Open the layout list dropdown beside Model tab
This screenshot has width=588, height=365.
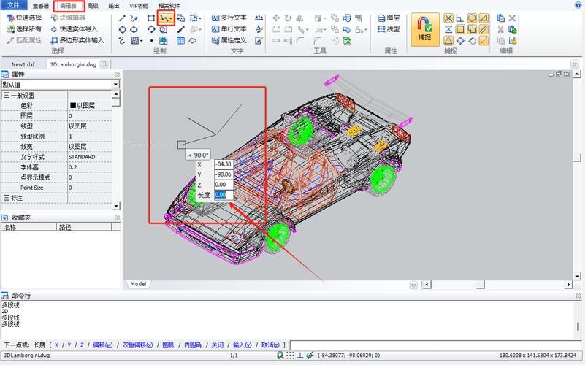click(x=413, y=285)
